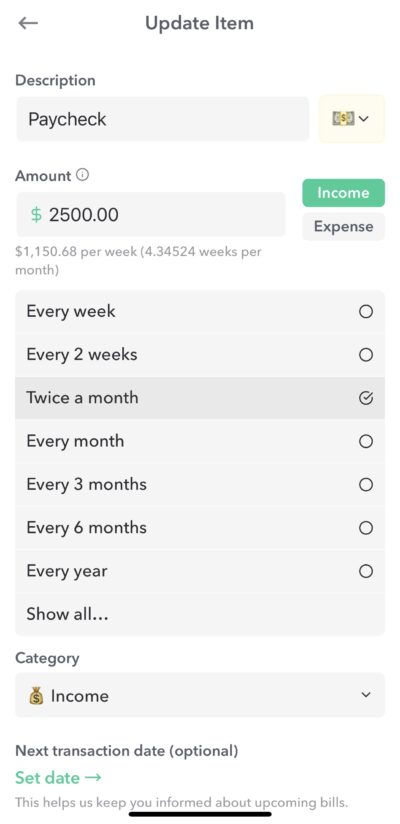The width and height of the screenshot is (400, 824).
Task: Select the Every year radio button
Action: tap(366, 571)
